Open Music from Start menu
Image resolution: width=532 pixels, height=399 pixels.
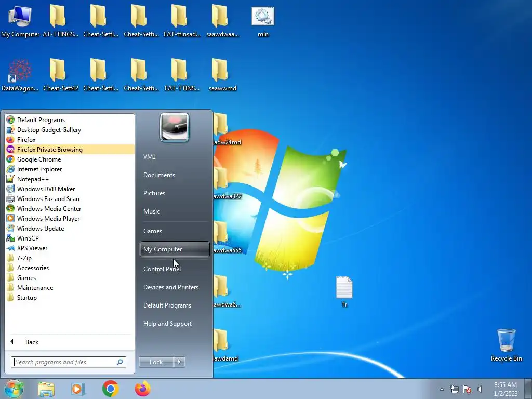point(175,211)
